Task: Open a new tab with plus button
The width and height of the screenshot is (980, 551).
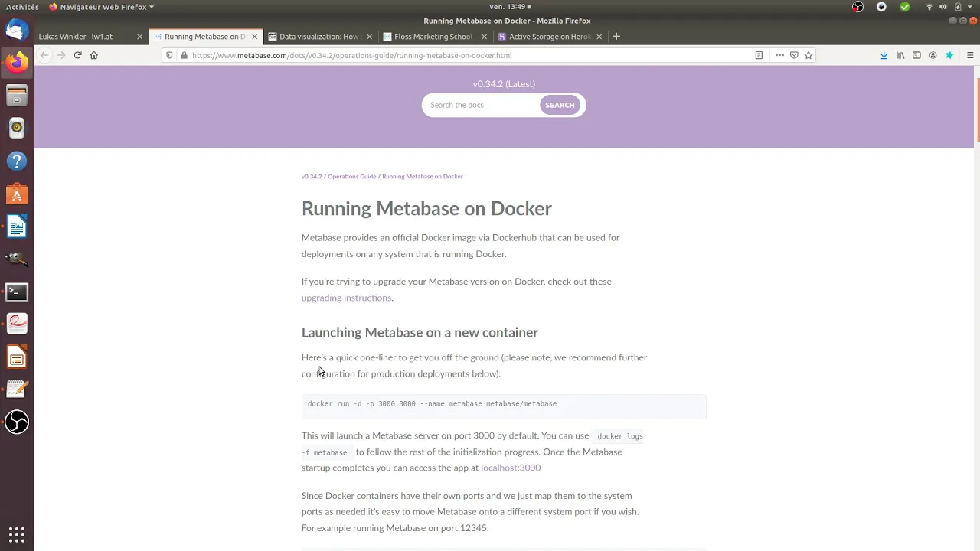Action: point(616,36)
